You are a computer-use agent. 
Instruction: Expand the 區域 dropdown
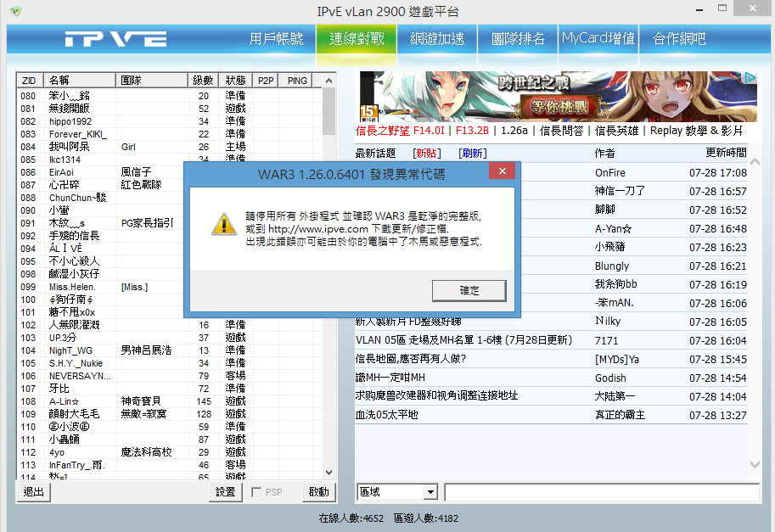tap(430, 492)
